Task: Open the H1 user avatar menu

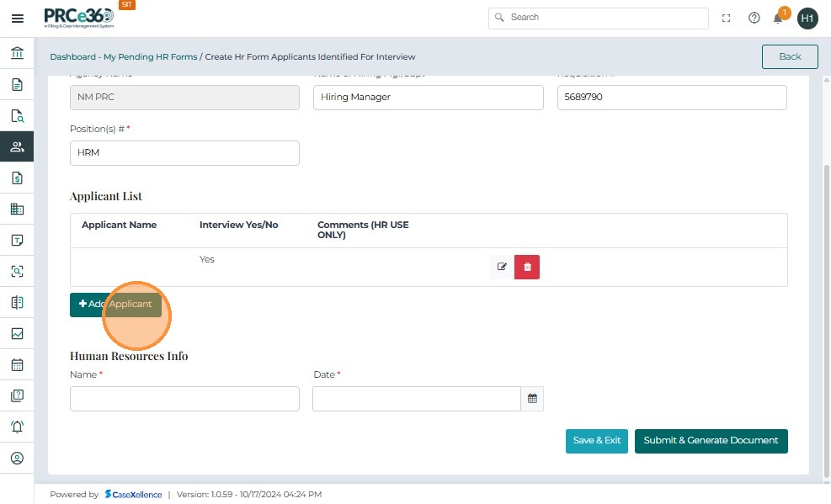Action: (807, 18)
